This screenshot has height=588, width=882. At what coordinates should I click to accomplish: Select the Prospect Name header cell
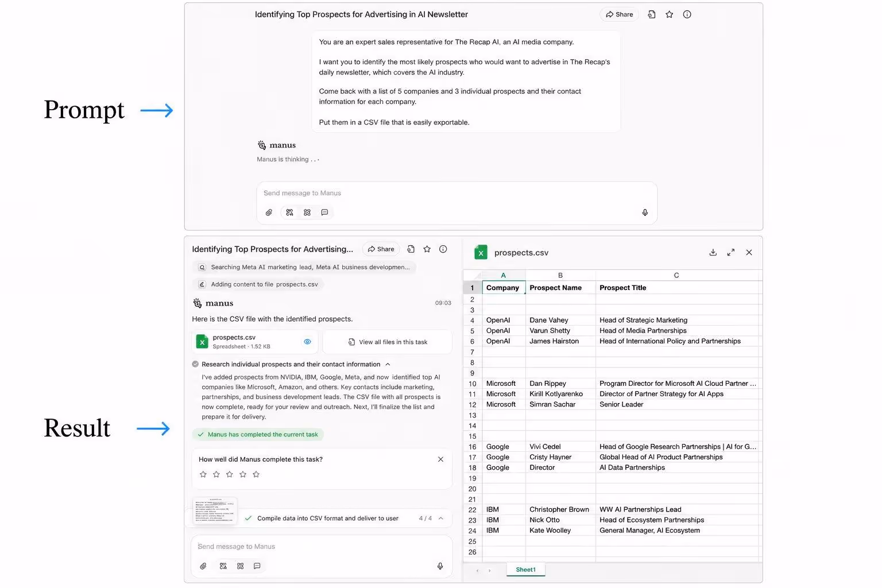coord(560,288)
